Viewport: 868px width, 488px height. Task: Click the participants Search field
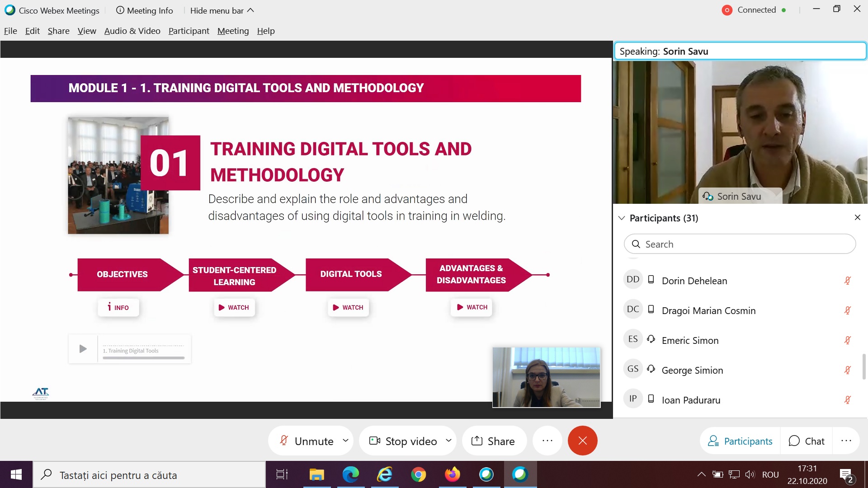coord(740,244)
